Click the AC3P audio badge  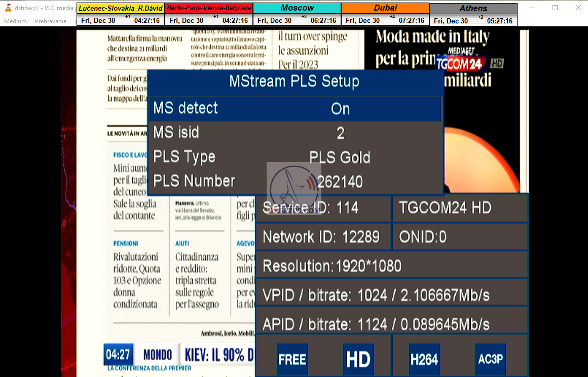pyautogui.click(x=490, y=359)
